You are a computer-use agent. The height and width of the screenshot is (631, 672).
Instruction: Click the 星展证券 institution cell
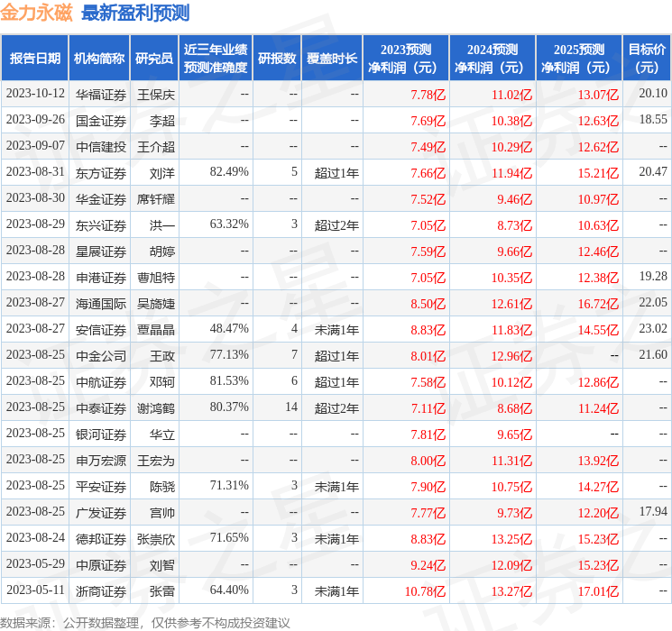(x=101, y=251)
